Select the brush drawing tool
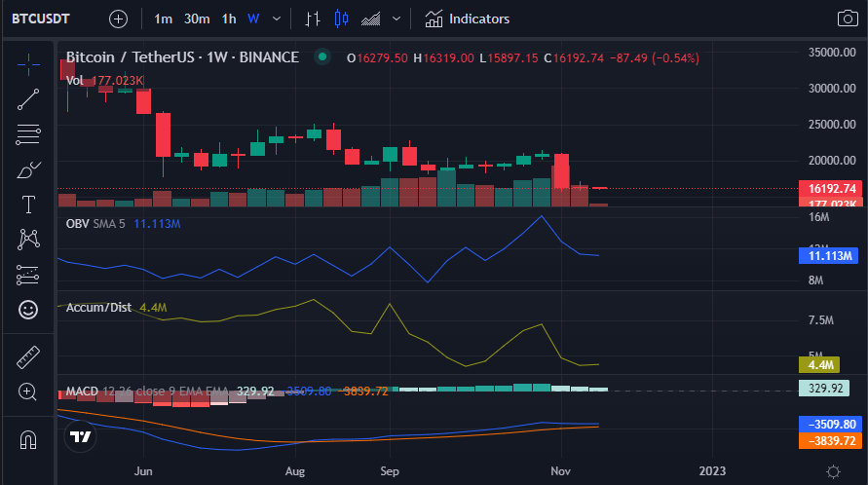 28,169
